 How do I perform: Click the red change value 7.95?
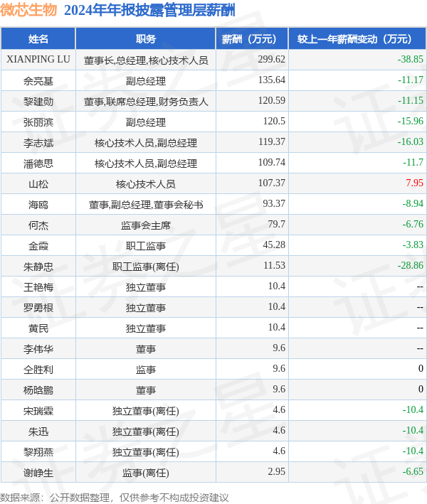[414, 183]
